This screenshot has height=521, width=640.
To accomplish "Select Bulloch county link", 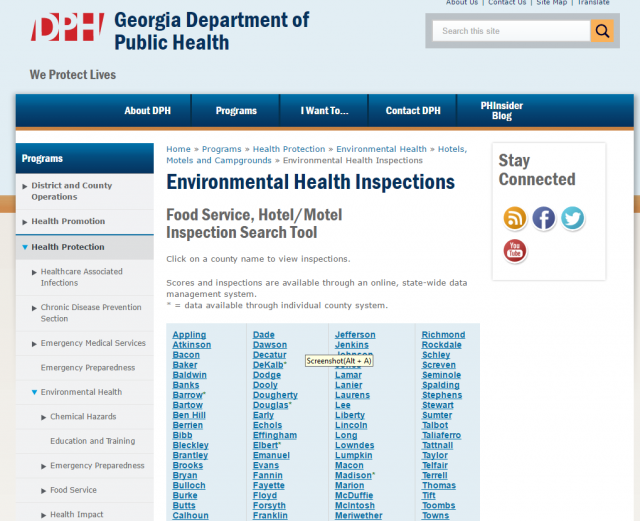I will [x=189, y=485].
